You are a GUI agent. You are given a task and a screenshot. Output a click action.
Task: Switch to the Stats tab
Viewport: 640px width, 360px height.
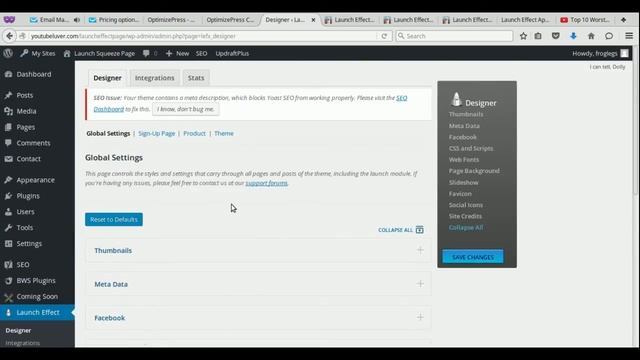pyautogui.click(x=196, y=78)
